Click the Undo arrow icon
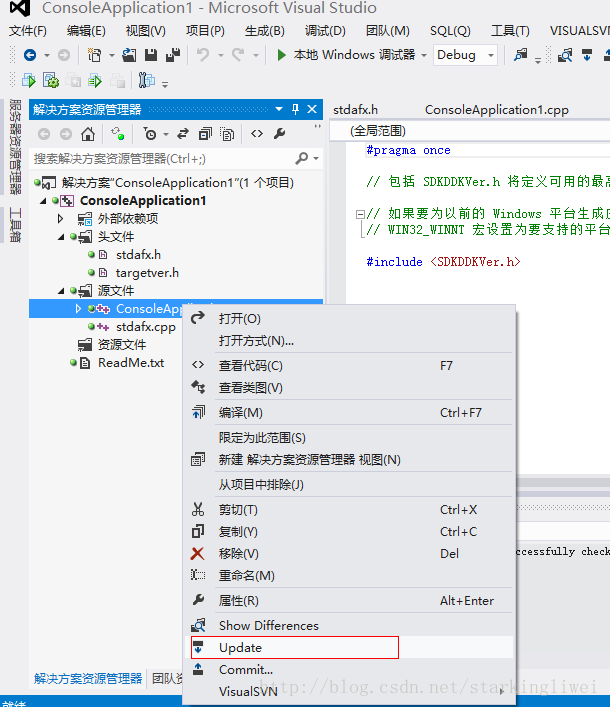Viewport: 610px width, 707px height. click(x=202, y=55)
